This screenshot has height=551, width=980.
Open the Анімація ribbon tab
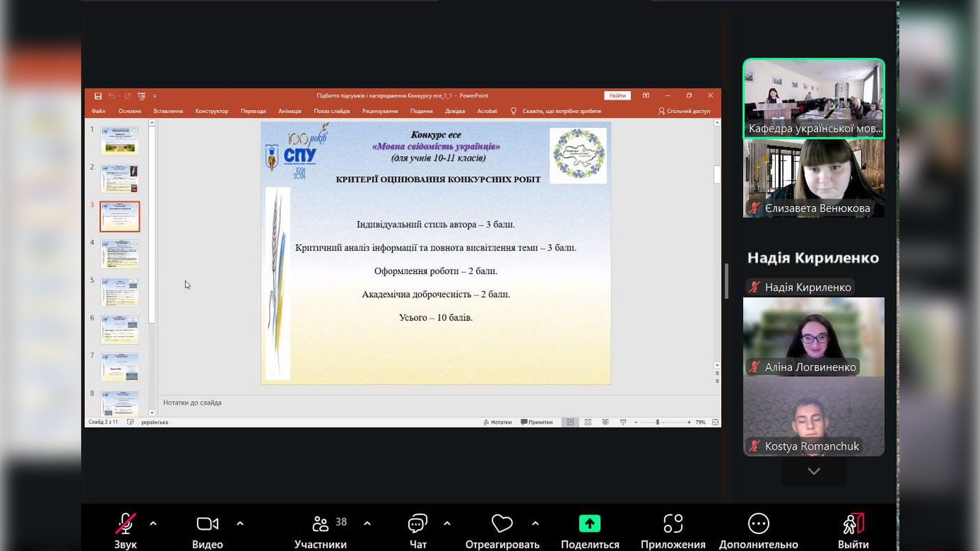click(x=289, y=111)
